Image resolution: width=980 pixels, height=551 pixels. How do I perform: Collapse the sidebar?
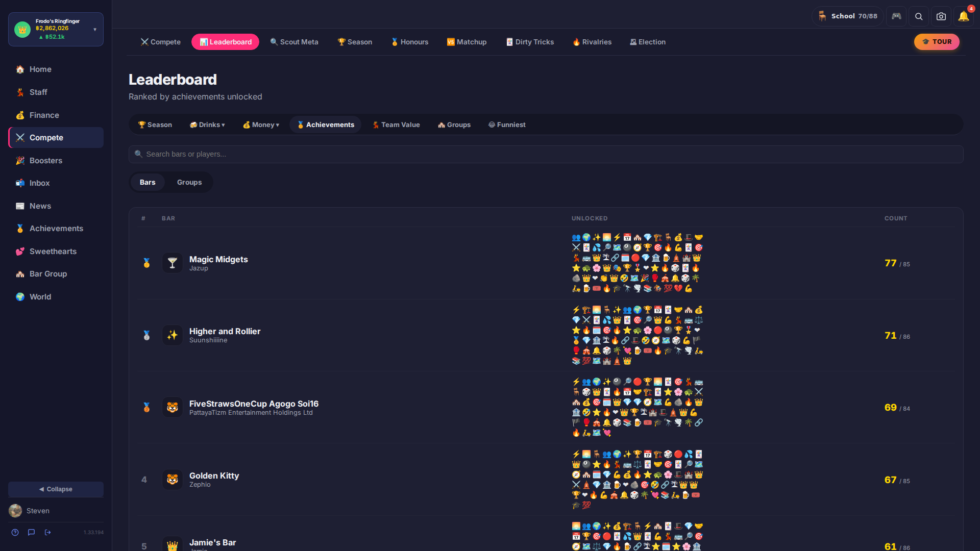(56, 489)
